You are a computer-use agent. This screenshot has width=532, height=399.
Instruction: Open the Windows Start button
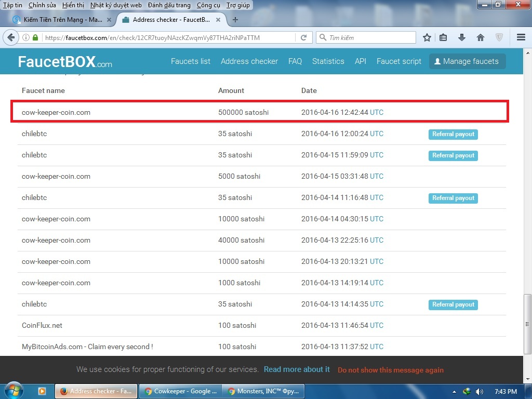[14, 391]
